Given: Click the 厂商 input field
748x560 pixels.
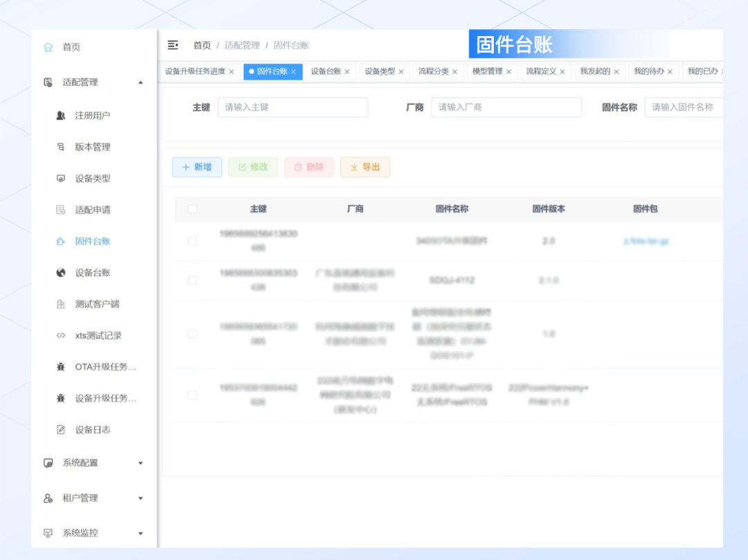Looking at the screenshot, I should coord(506,107).
